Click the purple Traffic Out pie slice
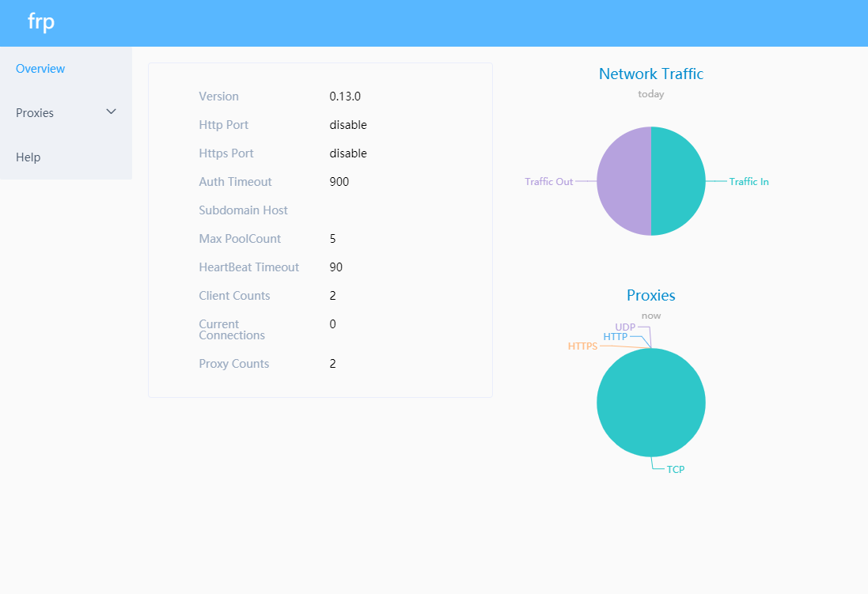Screen dimensions: 868x594 (624, 181)
